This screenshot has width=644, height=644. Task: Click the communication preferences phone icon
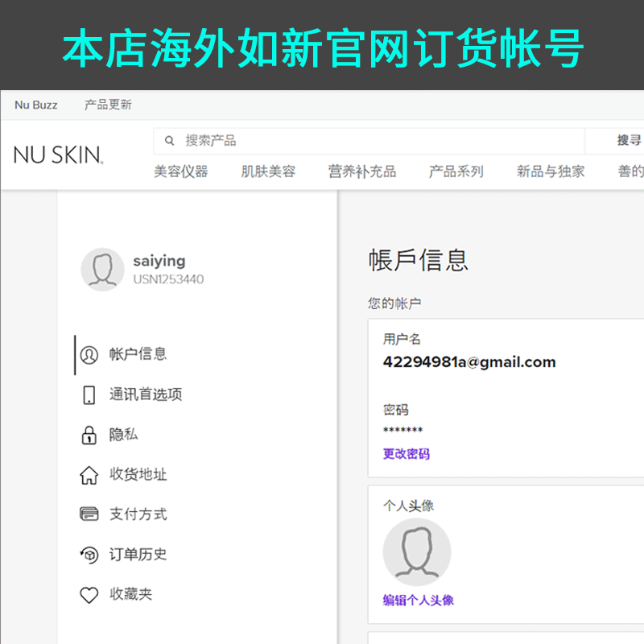tap(89, 395)
